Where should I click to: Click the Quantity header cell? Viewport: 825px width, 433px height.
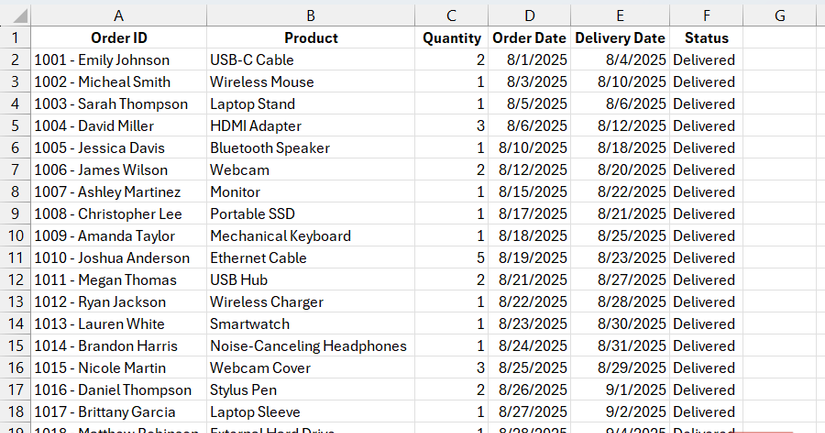pyautogui.click(x=452, y=38)
